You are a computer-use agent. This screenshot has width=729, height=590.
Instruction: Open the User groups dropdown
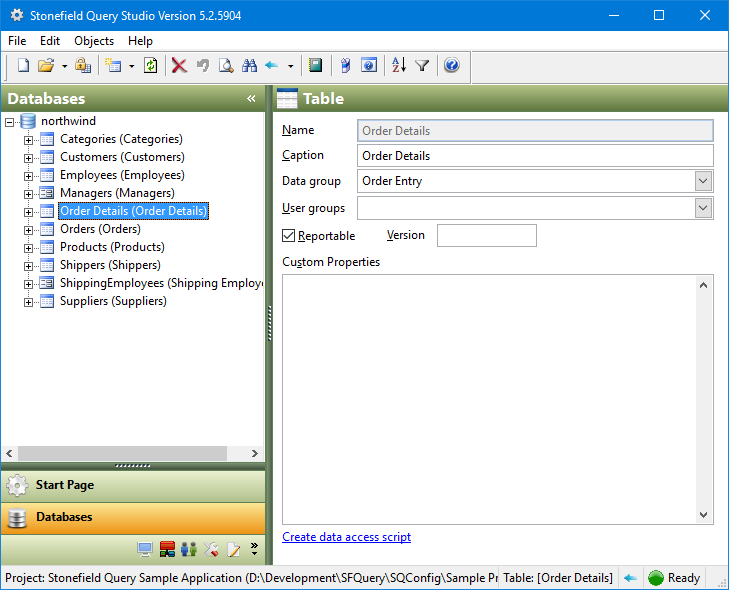coord(703,208)
